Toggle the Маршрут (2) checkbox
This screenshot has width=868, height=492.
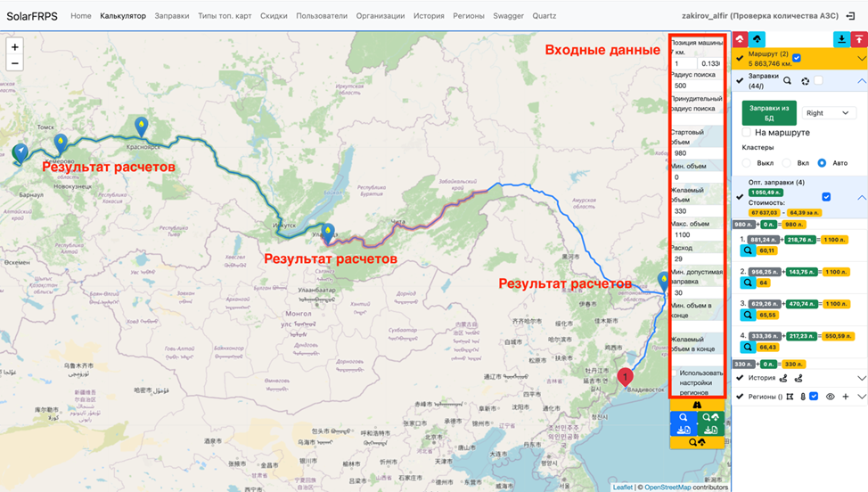(x=797, y=58)
